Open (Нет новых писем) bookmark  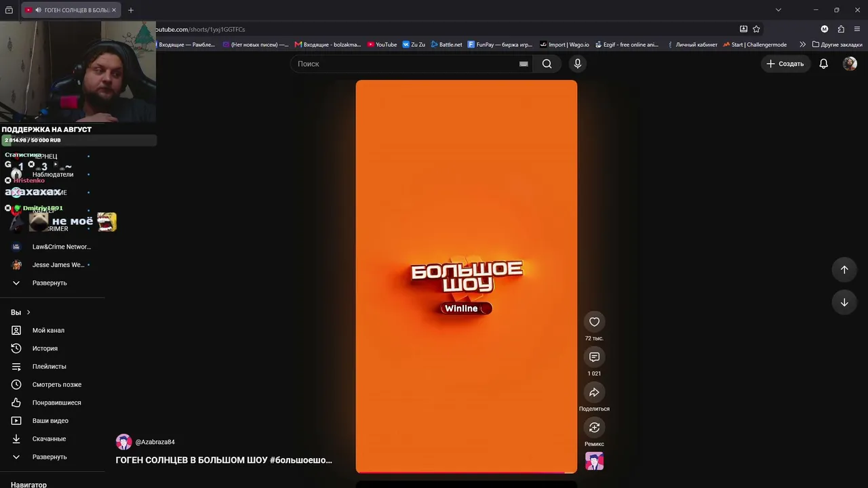tap(256, 45)
